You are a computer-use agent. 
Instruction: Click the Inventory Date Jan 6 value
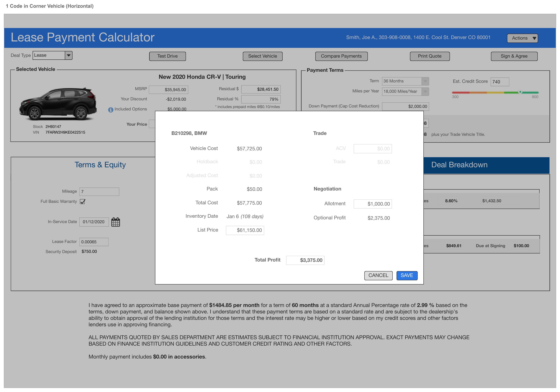coord(245,216)
